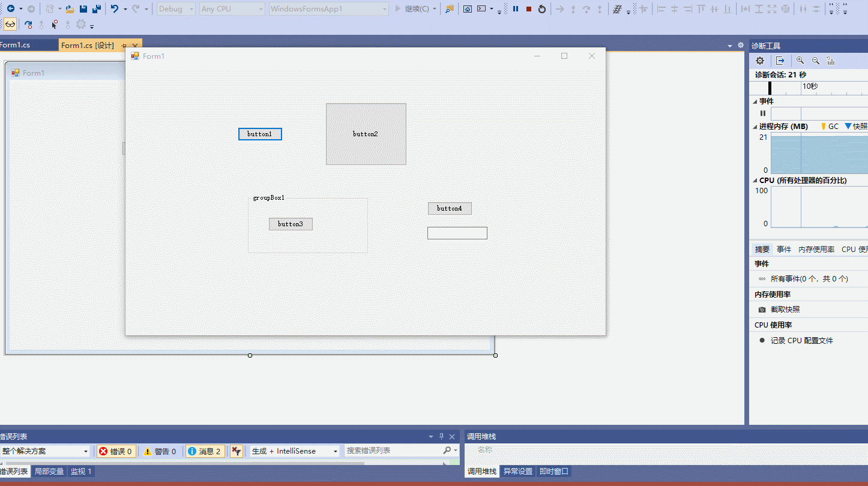Toggle the 警告 0 warnings filter
The height and width of the screenshot is (486, 868).
[160, 451]
